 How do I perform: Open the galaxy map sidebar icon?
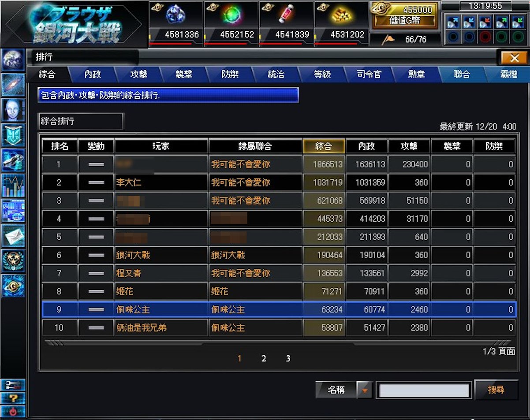tap(13, 85)
